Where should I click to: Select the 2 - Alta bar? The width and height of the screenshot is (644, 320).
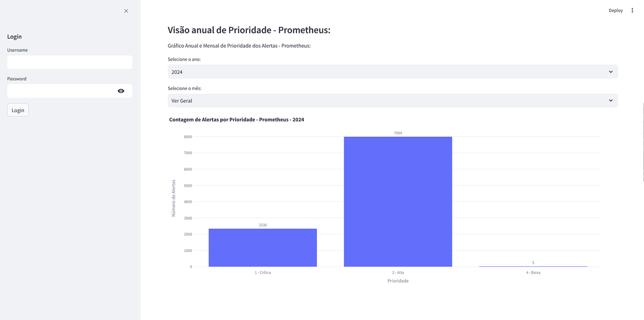398,202
